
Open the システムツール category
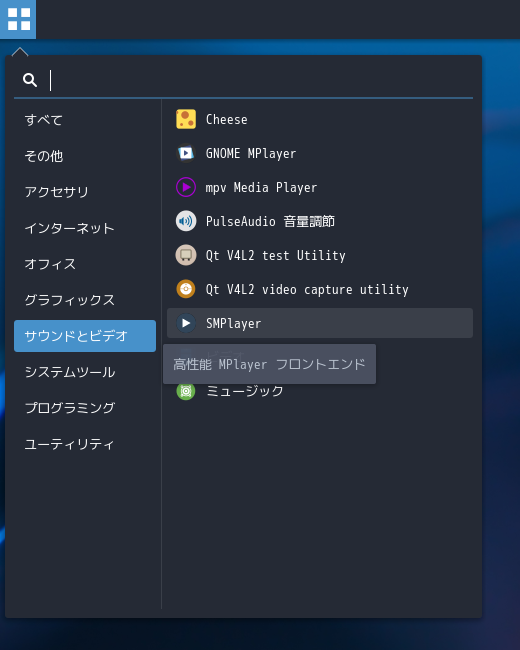pos(85,372)
